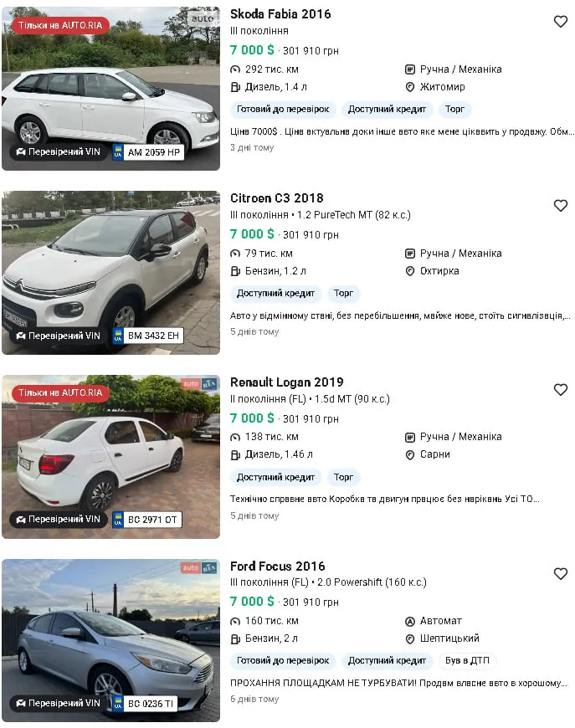Add Ford Focus 2016 to favorites
Image resolution: width=575 pixels, height=728 pixels.
tap(560, 574)
